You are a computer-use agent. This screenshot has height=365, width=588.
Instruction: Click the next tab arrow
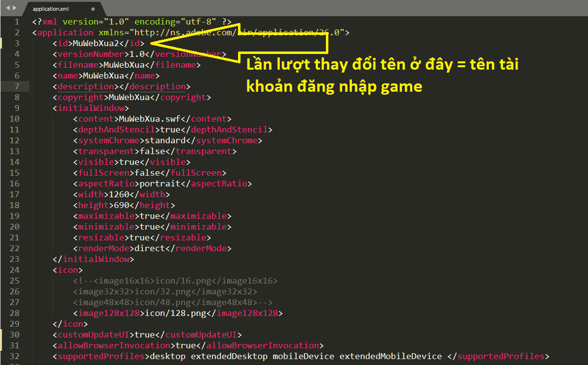pos(14,8)
